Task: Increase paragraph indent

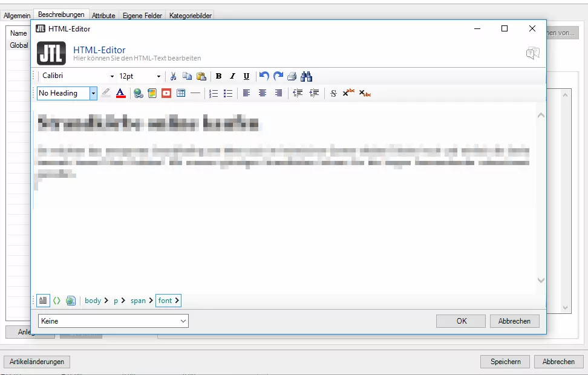Action: tap(314, 93)
